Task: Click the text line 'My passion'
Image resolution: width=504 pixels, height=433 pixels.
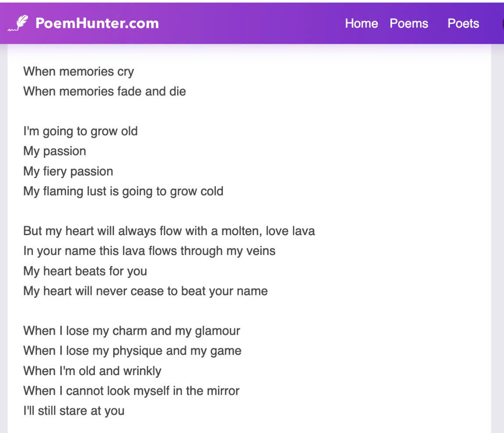Action: [x=54, y=151]
